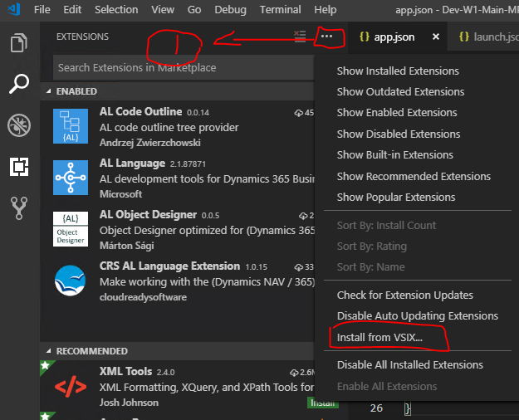
Task: Choose Check for Extension Updates
Action: pos(404,295)
